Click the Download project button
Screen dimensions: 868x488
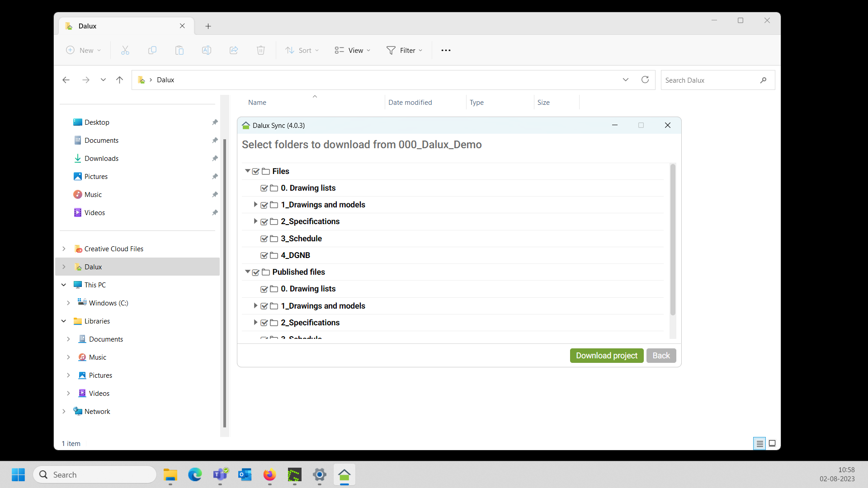pos(606,356)
